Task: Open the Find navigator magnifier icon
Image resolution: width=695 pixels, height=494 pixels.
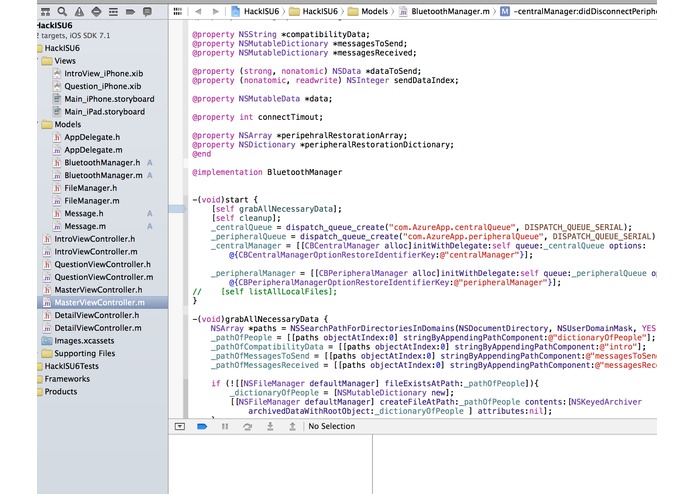Action: point(62,12)
